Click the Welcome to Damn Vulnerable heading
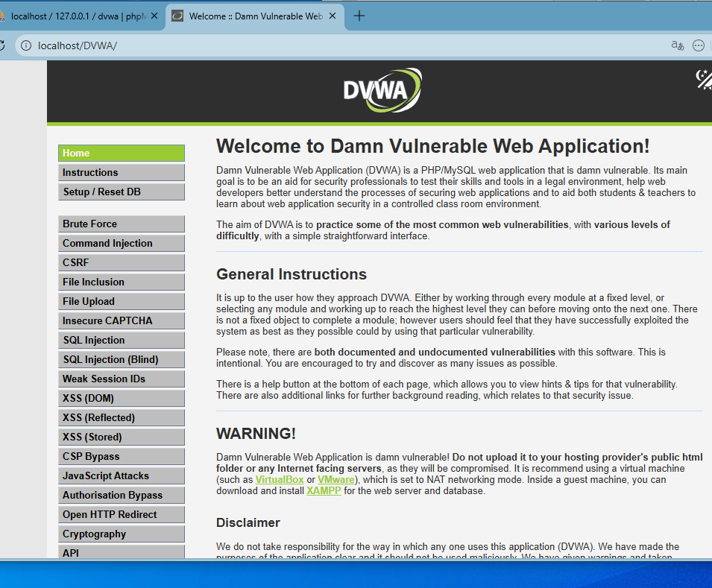Image resolution: width=712 pixels, height=588 pixels. click(x=432, y=146)
